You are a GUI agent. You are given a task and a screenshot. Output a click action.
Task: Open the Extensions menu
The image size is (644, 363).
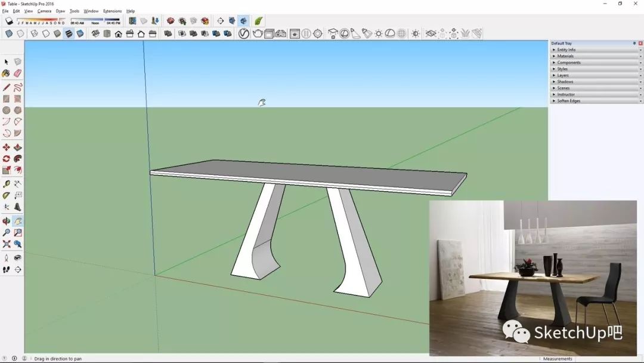(x=112, y=11)
